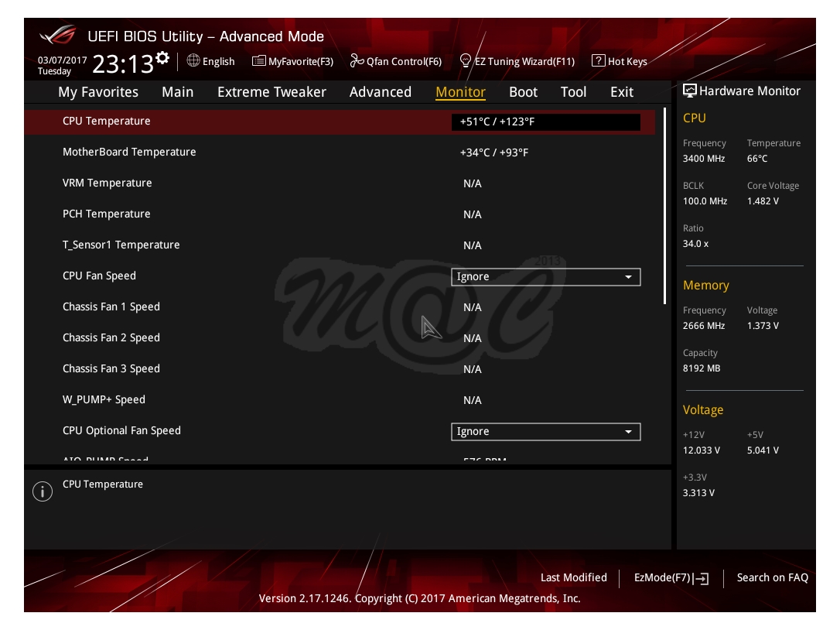Launch EZ Tuning Wizard(F11) label
Image resolution: width=840 pixels, height=630 pixels.
pyautogui.click(x=524, y=61)
